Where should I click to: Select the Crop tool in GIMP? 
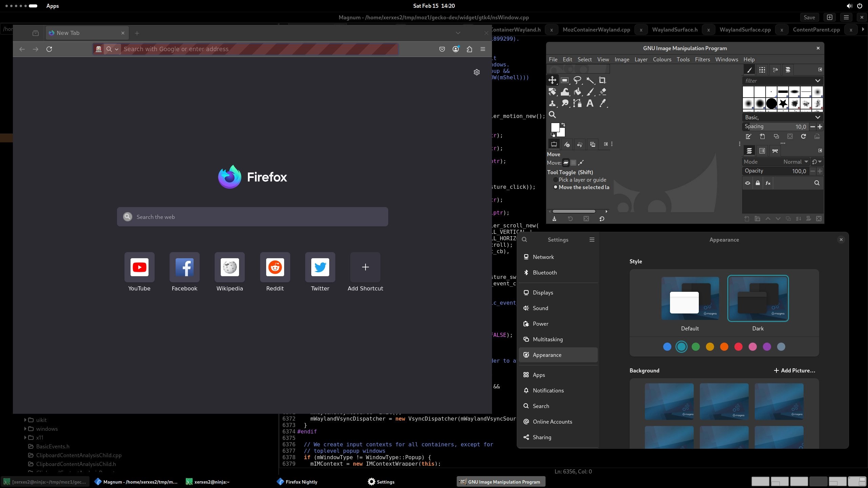[x=602, y=80]
